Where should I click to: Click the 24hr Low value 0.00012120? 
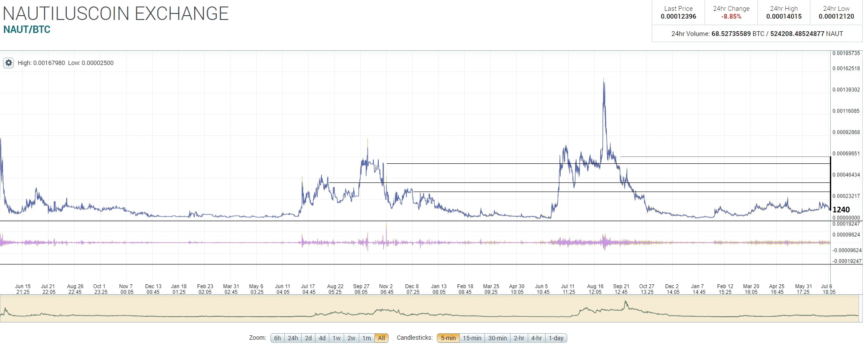click(836, 16)
